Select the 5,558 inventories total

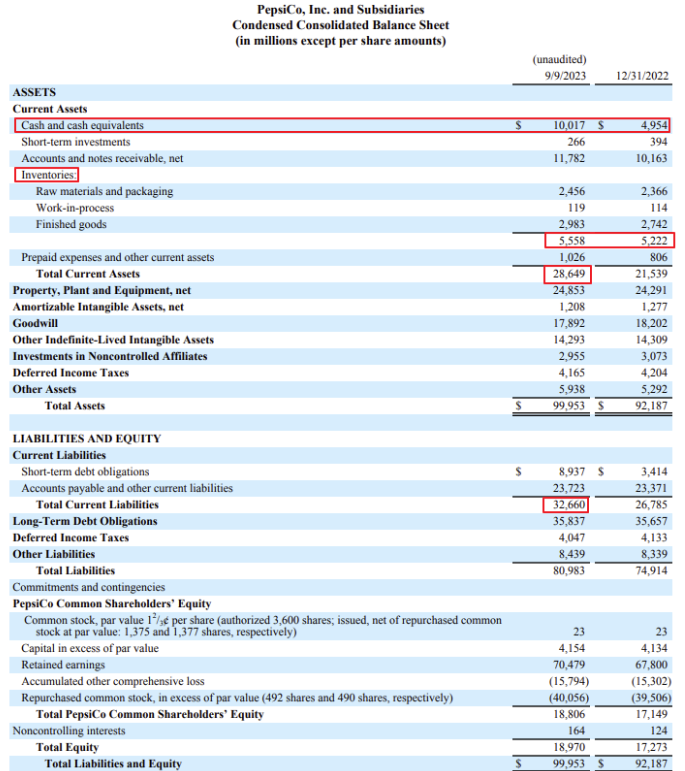[x=571, y=241]
